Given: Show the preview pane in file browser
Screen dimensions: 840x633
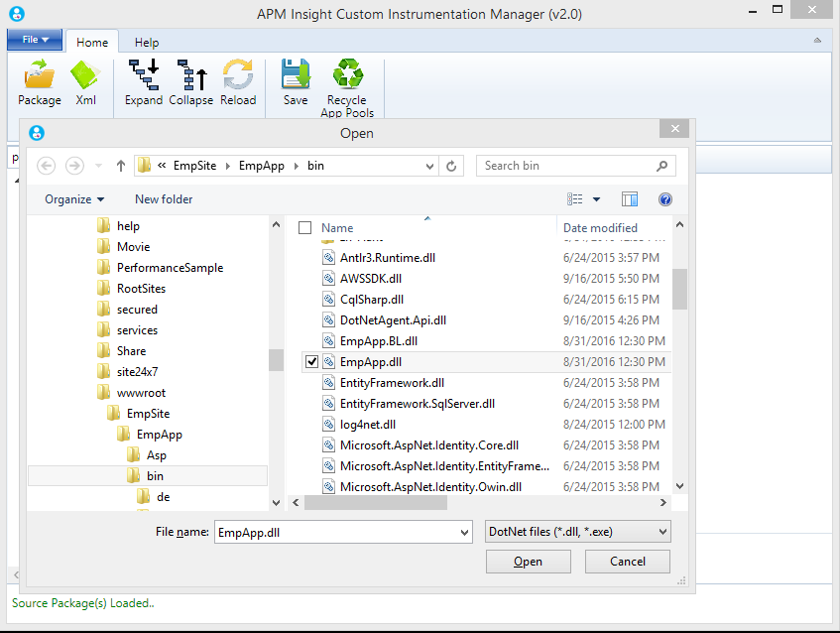Looking at the screenshot, I should pyautogui.click(x=630, y=198).
